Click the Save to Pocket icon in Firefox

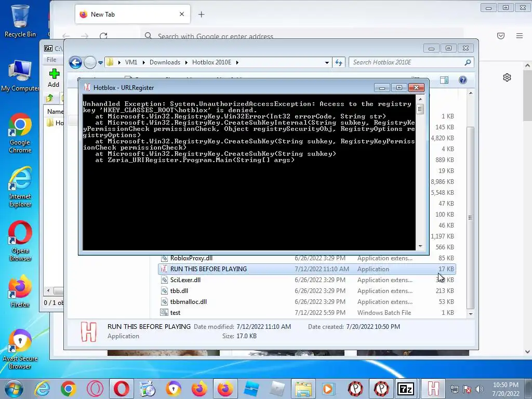pyautogui.click(x=501, y=36)
